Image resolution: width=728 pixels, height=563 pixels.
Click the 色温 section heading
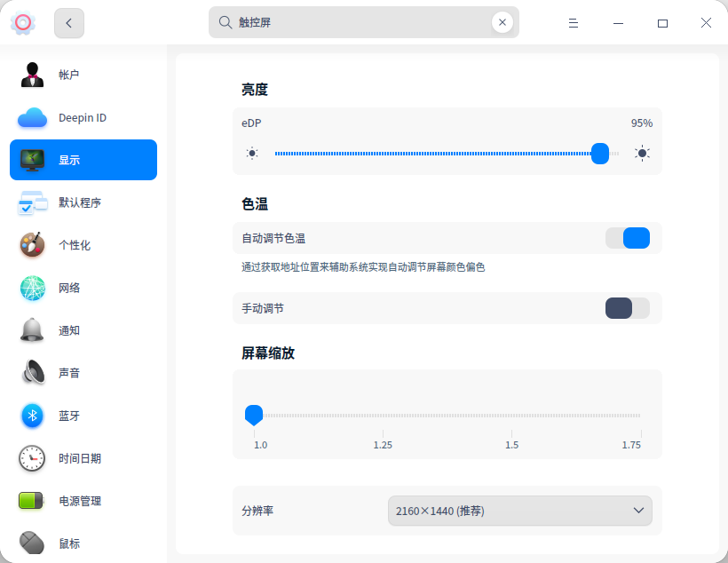click(x=255, y=204)
